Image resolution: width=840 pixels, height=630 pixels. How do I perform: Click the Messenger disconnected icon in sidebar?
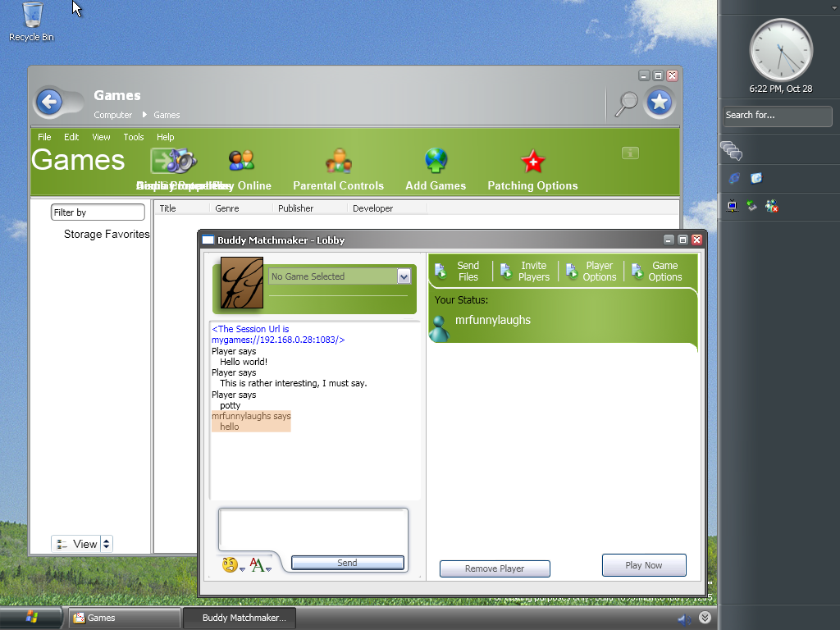pos(772,206)
